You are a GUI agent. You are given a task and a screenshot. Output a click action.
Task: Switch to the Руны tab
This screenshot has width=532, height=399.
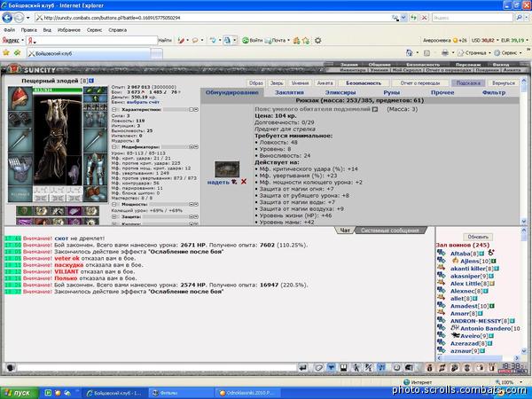pyautogui.click(x=391, y=92)
